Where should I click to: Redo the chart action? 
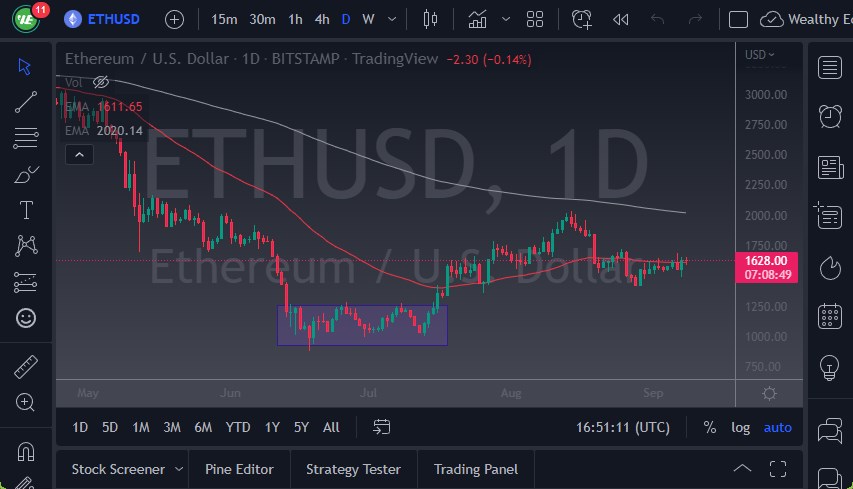point(695,20)
